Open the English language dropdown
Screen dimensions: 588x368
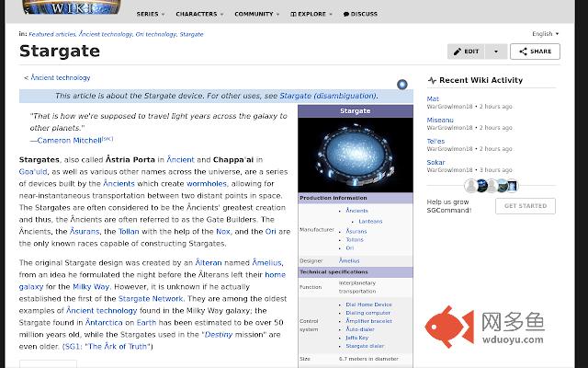point(545,34)
